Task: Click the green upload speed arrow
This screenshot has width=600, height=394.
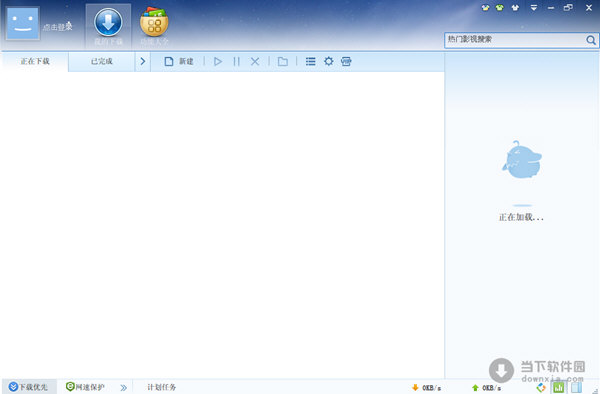Action: point(475,387)
